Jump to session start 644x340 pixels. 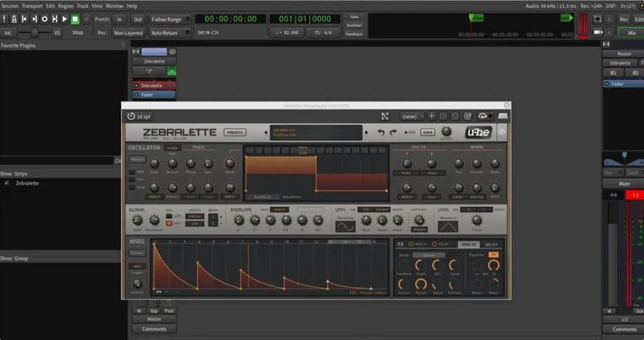[24, 19]
